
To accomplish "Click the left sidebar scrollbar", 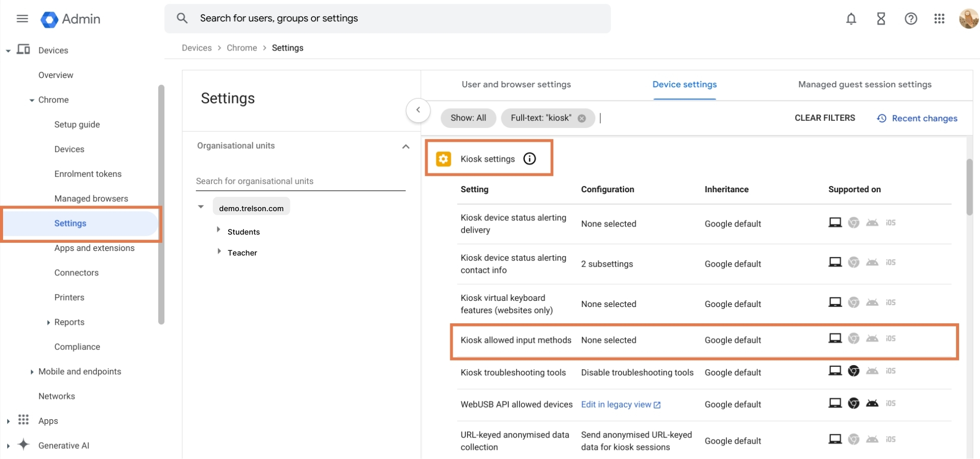I will click(x=161, y=204).
